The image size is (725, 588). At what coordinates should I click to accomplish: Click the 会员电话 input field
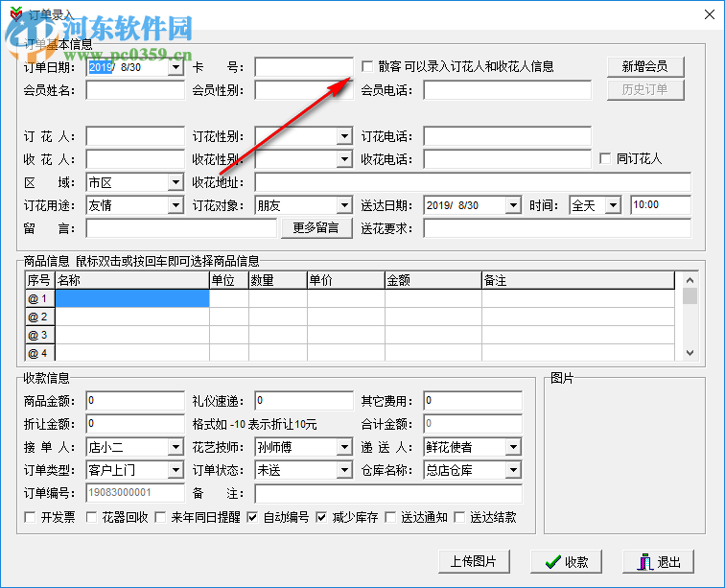507,90
